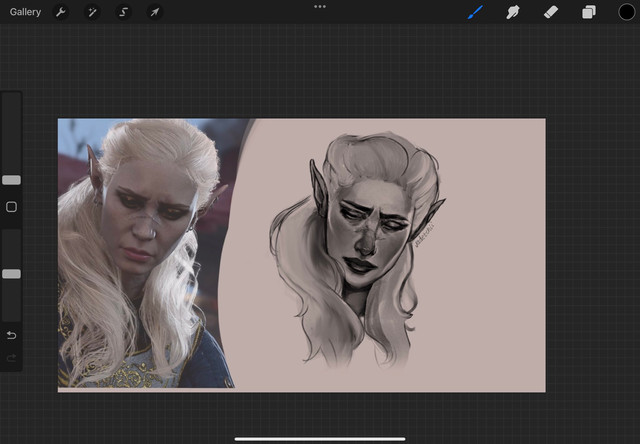Select the Brush tool
Viewport: 640px width, 444px height.
tap(476, 12)
